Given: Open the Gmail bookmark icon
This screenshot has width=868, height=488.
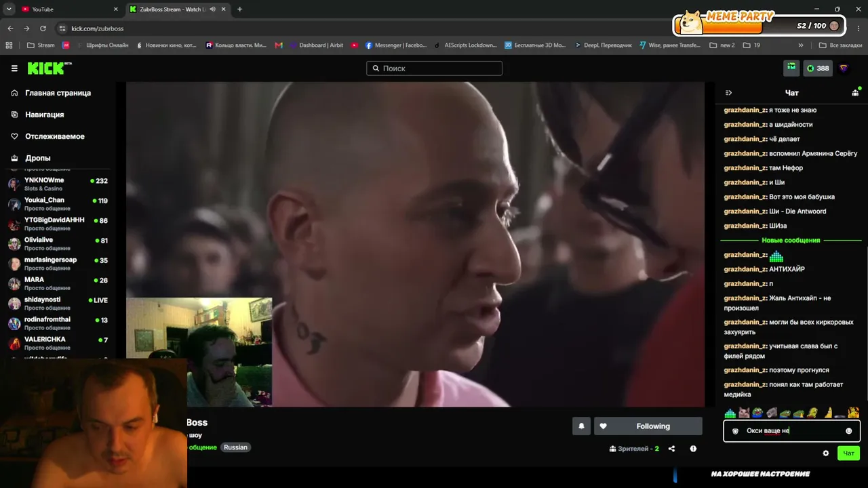Looking at the screenshot, I should [x=279, y=45].
